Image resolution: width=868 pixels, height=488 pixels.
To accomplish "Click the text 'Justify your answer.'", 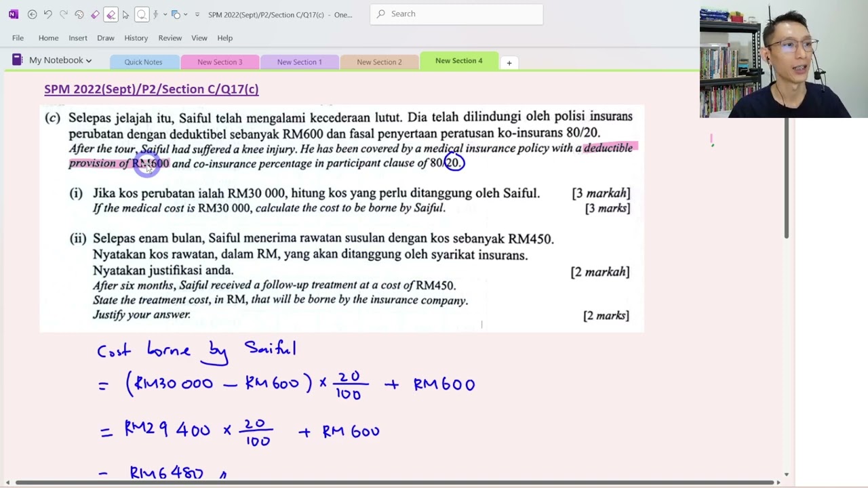I will [142, 314].
